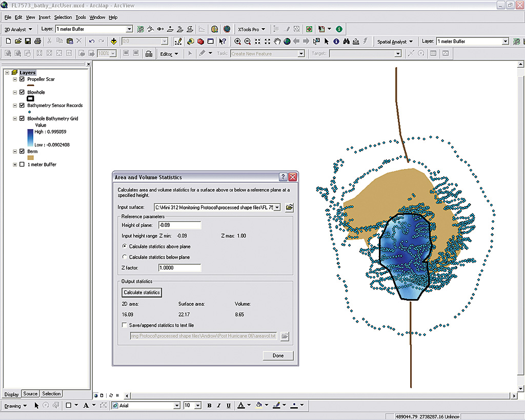Click the Add Data button
The image size is (525, 420).
(x=113, y=41)
